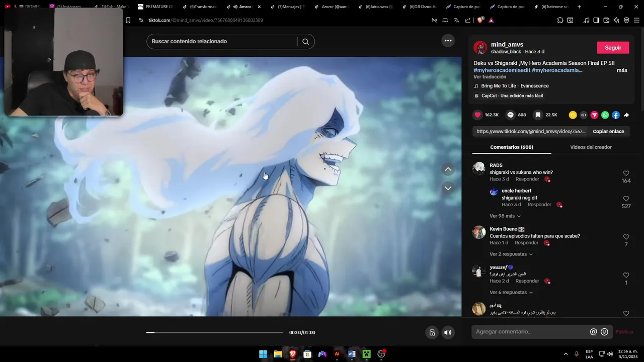Switch to Comentarios (608) tab

(512, 147)
